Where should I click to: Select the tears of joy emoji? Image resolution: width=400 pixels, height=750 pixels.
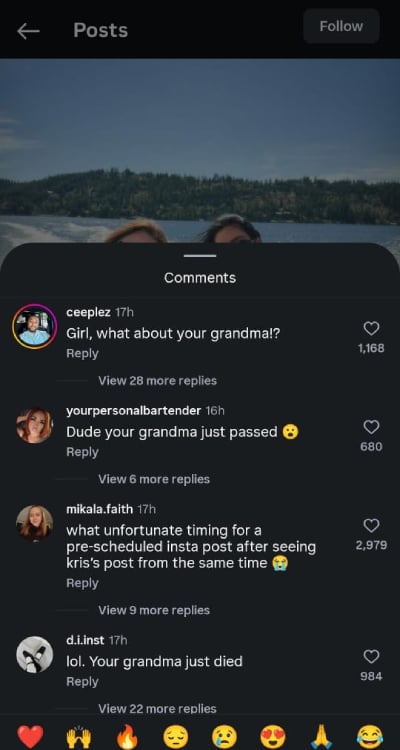pyautogui.click(x=370, y=736)
